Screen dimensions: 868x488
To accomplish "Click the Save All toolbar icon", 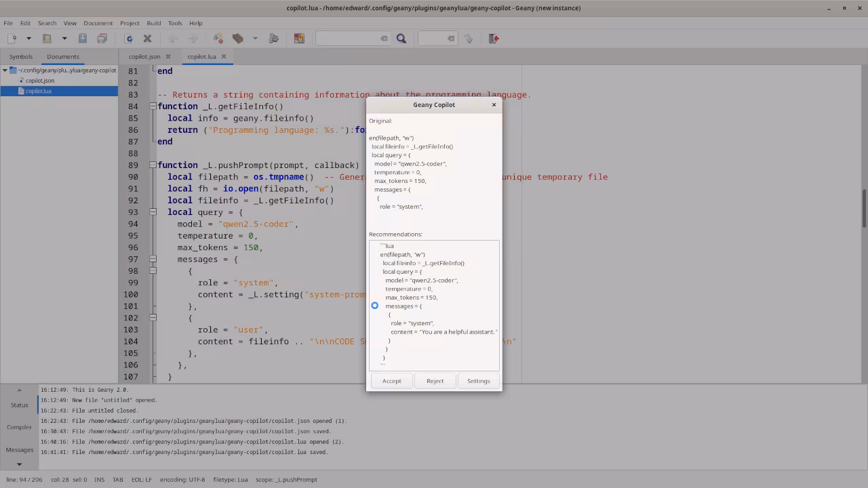I will 102,39.
